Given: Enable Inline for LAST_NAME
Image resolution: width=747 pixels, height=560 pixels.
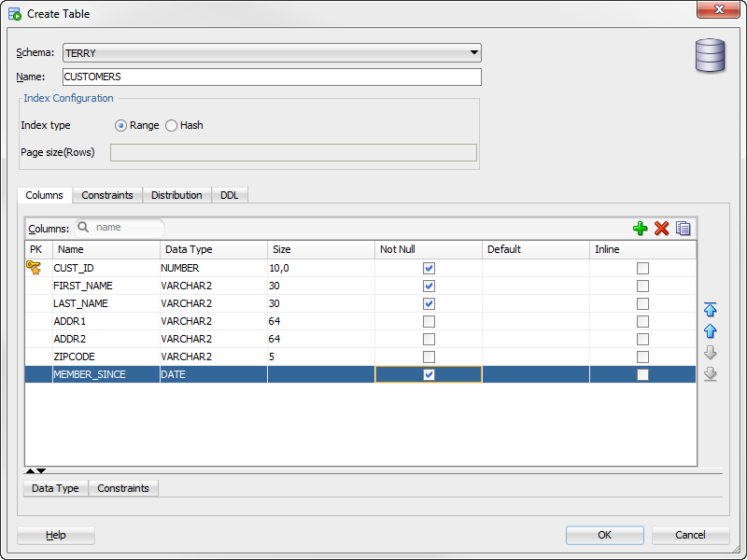Looking at the screenshot, I should [x=642, y=303].
